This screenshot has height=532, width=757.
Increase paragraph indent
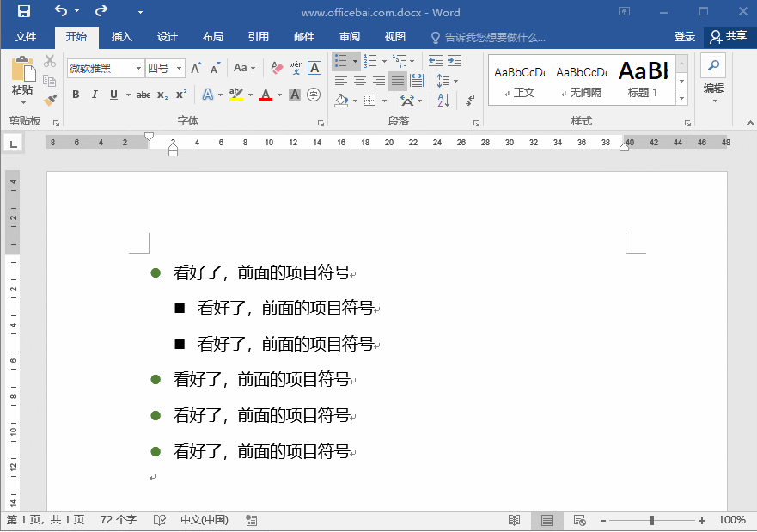click(455, 61)
